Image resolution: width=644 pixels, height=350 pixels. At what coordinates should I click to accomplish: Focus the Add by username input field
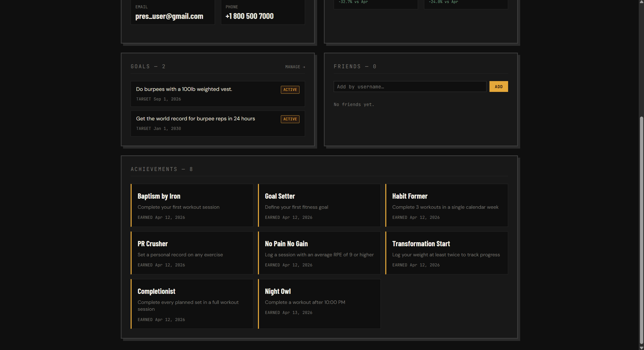pyautogui.click(x=410, y=87)
